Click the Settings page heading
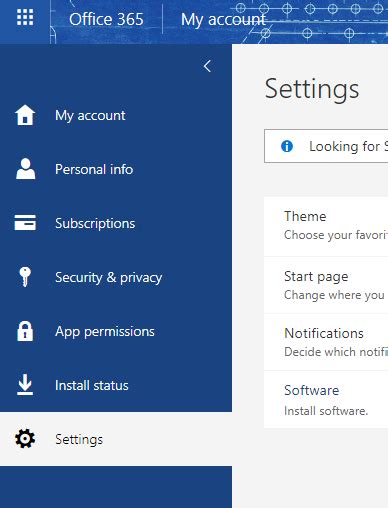This screenshot has height=508, width=388. (312, 89)
